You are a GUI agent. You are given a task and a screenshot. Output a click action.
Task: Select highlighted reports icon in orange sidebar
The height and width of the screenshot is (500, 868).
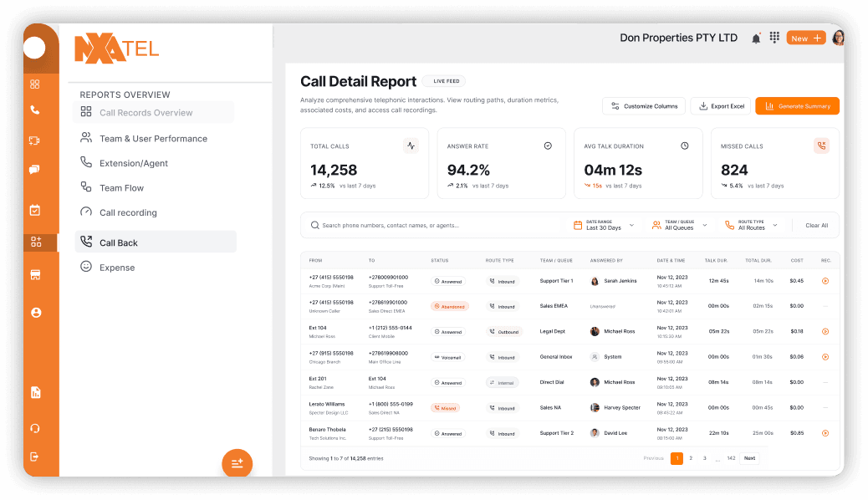coord(36,242)
